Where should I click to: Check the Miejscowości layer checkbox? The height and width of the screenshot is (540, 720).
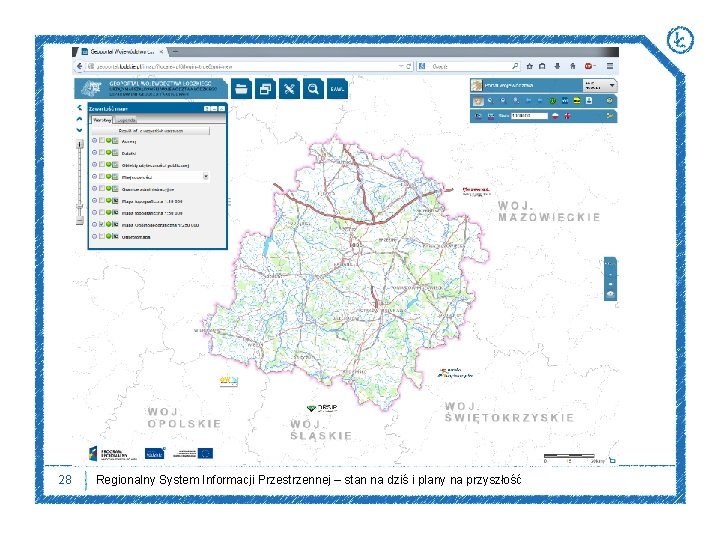coord(101,176)
